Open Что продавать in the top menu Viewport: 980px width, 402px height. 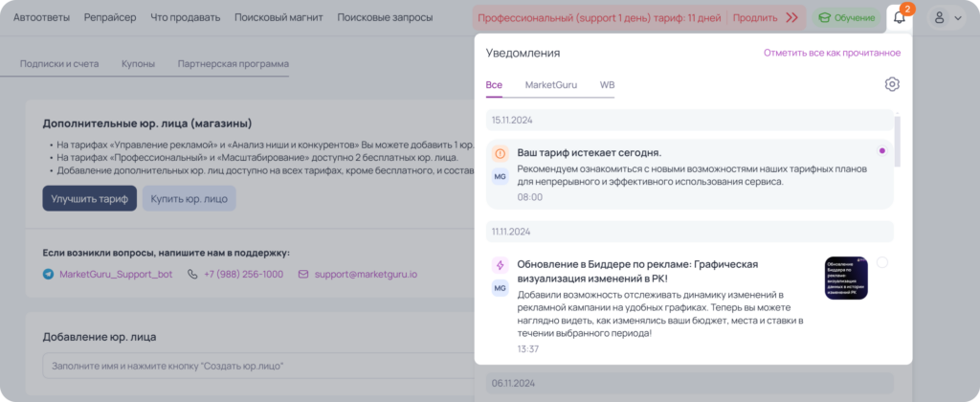[x=185, y=17]
